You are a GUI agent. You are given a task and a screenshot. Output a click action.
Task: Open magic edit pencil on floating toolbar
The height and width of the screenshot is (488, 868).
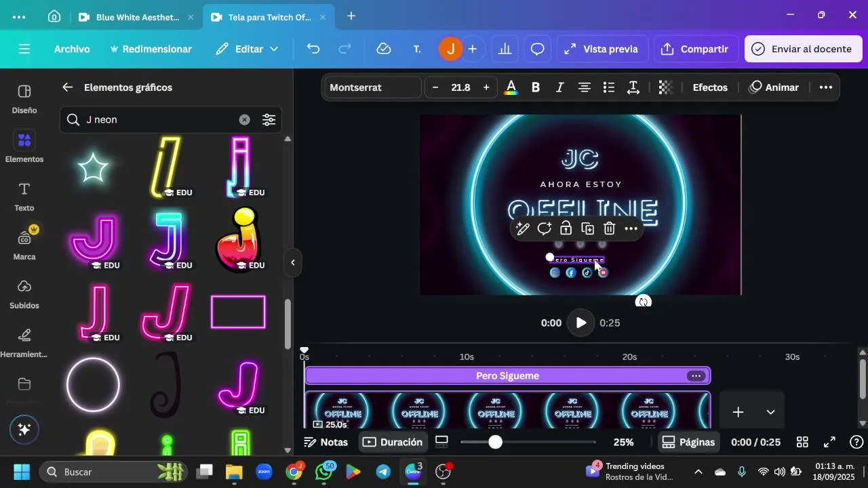click(x=523, y=228)
